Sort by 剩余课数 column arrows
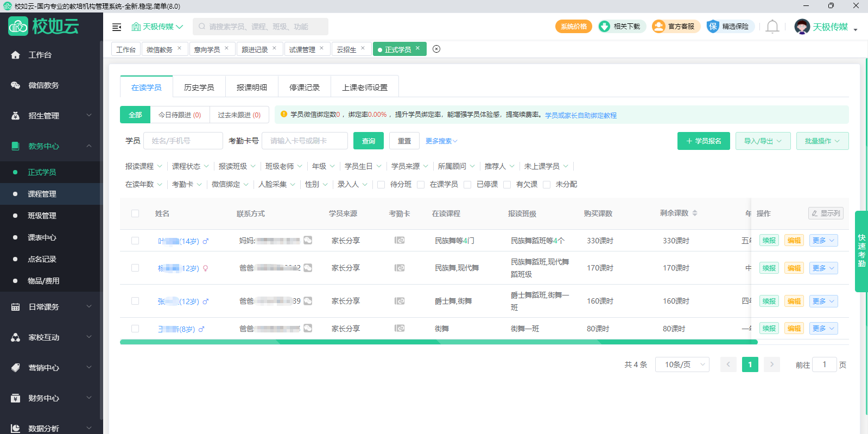The height and width of the screenshot is (434, 868). (x=695, y=213)
